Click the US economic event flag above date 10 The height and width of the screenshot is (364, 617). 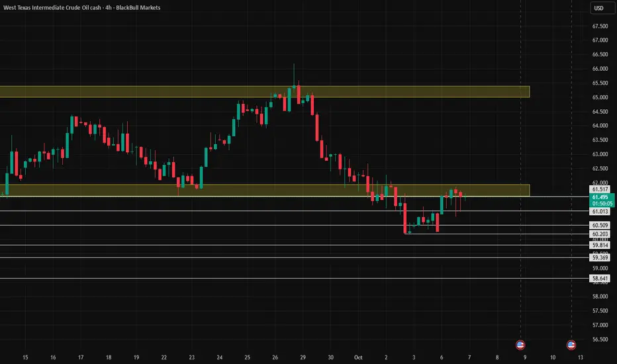tap(571, 345)
